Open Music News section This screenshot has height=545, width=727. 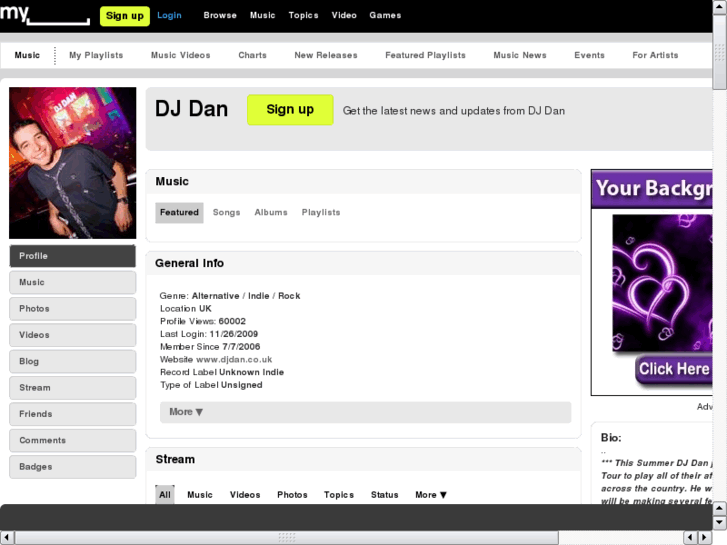[520, 55]
